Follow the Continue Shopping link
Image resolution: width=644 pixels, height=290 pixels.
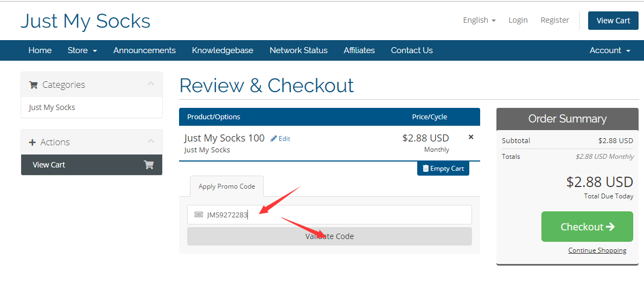(x=597, y=250)
